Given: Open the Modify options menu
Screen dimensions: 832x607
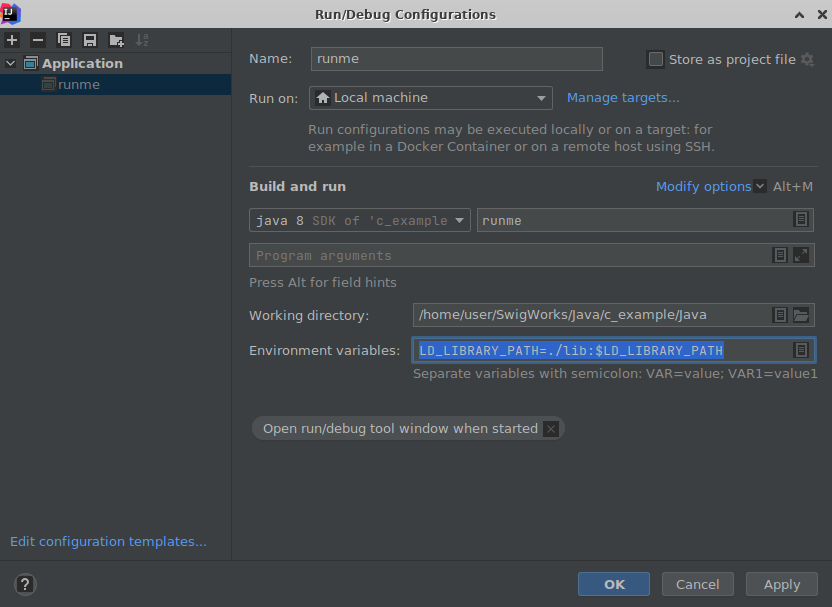Looking at the screenshot, I should click(x=704, y=187).
